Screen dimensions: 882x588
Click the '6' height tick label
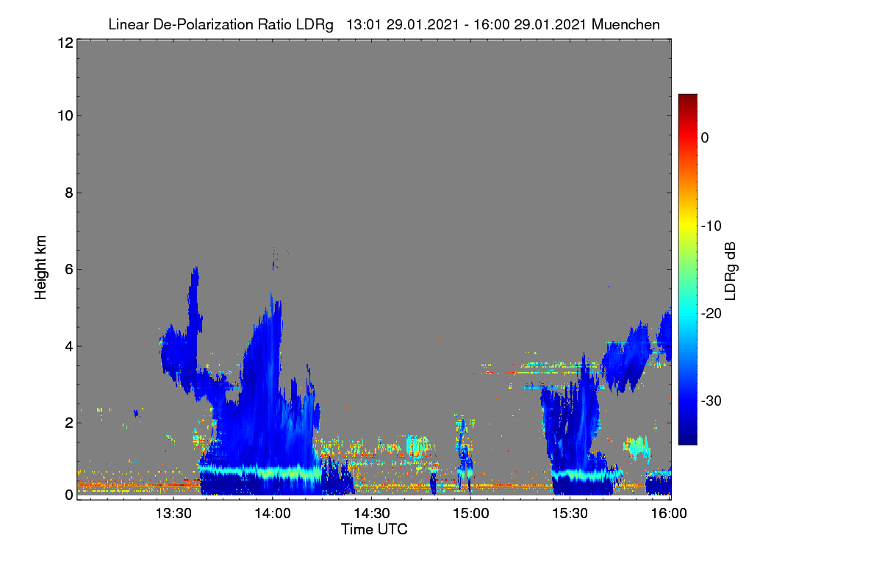coord(68,269)
